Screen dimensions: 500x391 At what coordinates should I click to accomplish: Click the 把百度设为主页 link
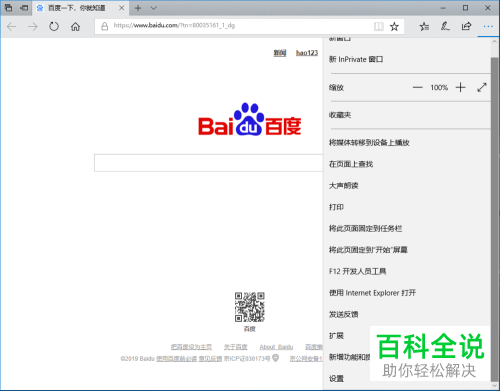(x=191, y=347)
